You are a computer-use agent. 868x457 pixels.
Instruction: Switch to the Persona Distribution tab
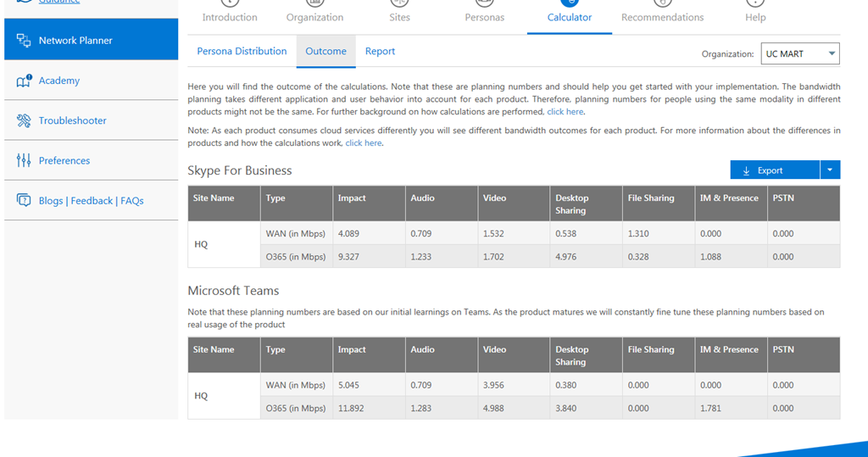pos(242,51)
